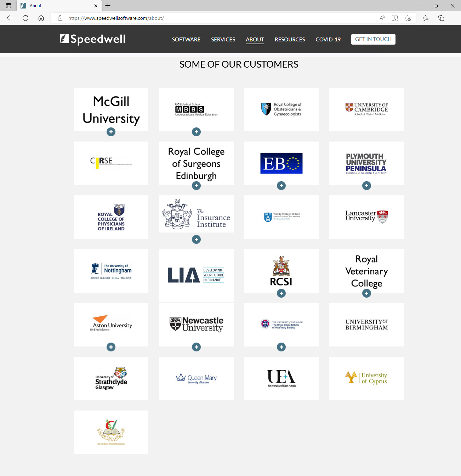Turn on Read Aloud
This screenshot has width=461, height=476.
pos(382,18)
